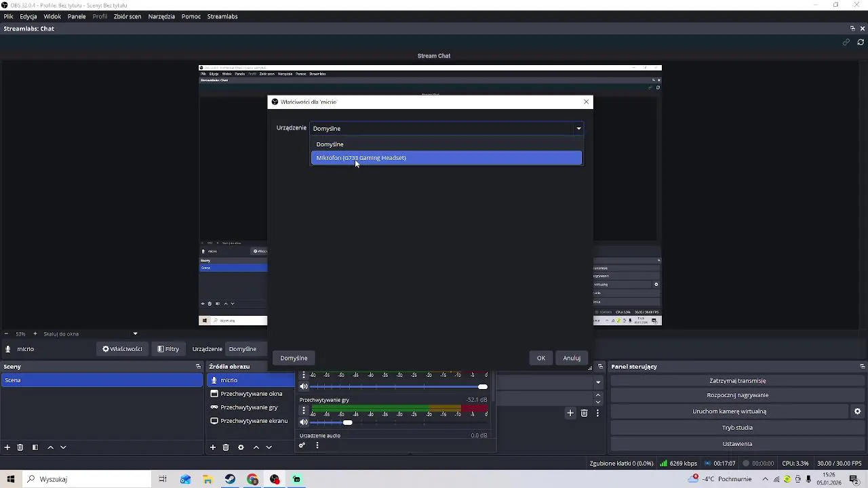
Task: Click the top mixer channel volume slider
Action: click(399, 386)
